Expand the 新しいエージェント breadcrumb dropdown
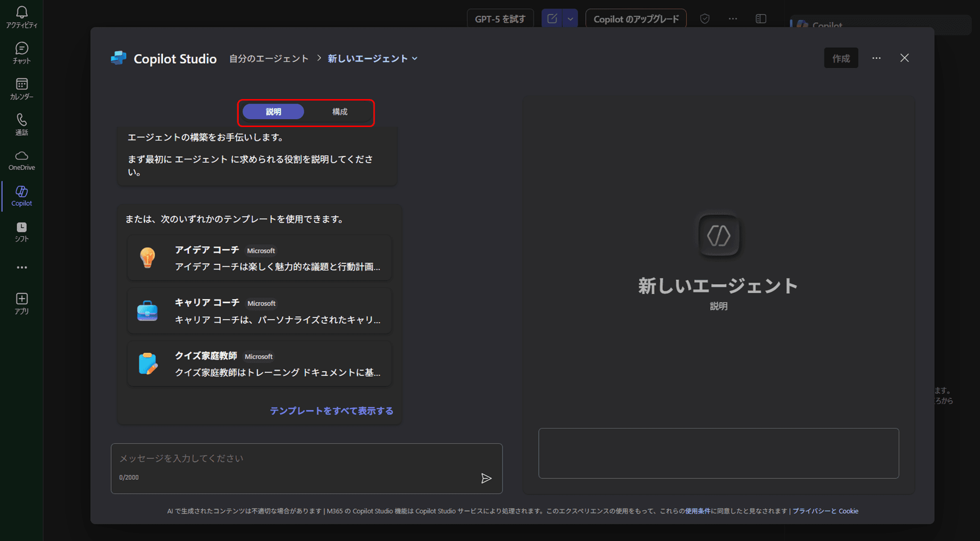Image resolution: width=980 pixels, height=541 pixels. click(415, 58)
